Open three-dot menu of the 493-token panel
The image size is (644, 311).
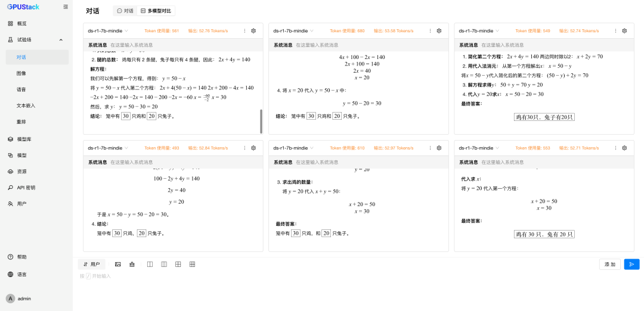pyautogui.click(x=245, y=148)
